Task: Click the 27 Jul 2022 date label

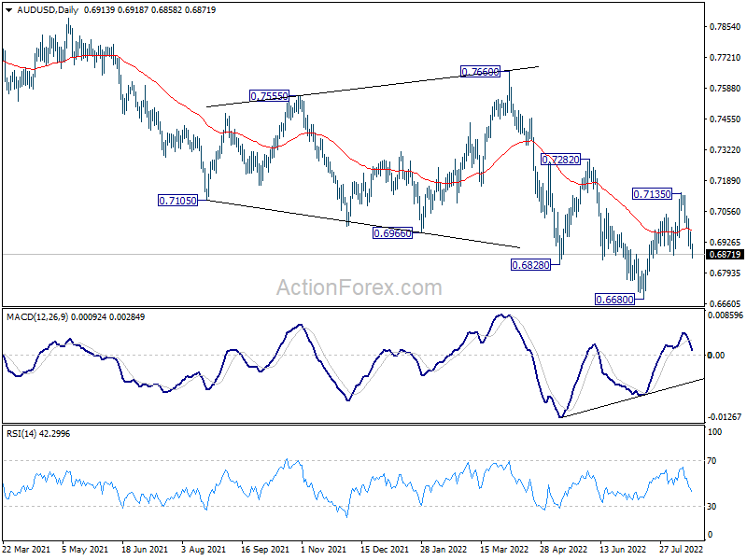Action: point(682,550)
